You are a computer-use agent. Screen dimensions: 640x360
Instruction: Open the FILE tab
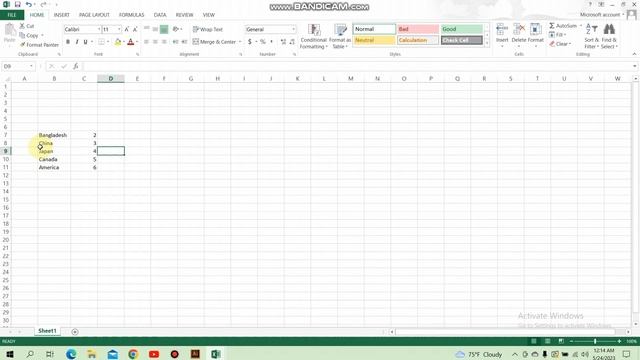[x=12, y=15]
